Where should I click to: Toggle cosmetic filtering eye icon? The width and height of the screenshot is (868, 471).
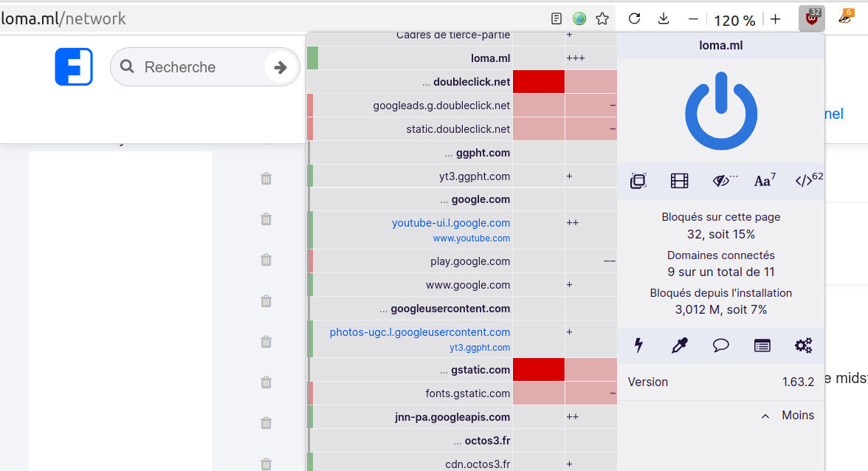(720, 181)
